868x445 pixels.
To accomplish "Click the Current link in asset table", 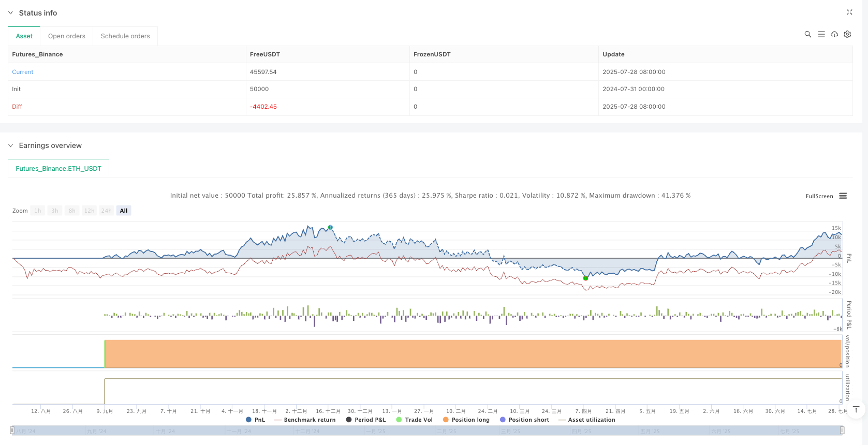I will click(23, 72).
